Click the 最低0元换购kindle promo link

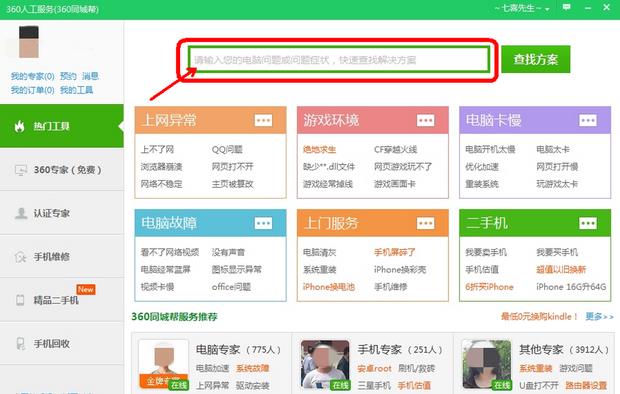(x=539, y=316)
